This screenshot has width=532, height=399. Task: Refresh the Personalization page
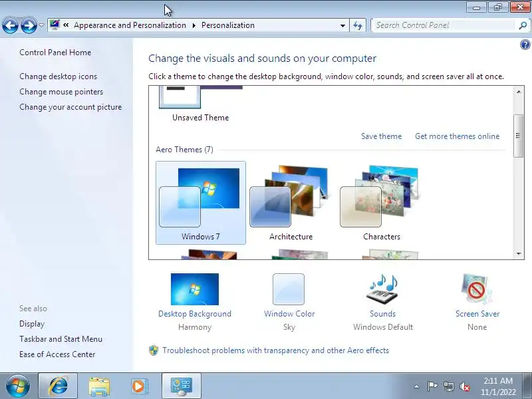click(x=358, y=25)
